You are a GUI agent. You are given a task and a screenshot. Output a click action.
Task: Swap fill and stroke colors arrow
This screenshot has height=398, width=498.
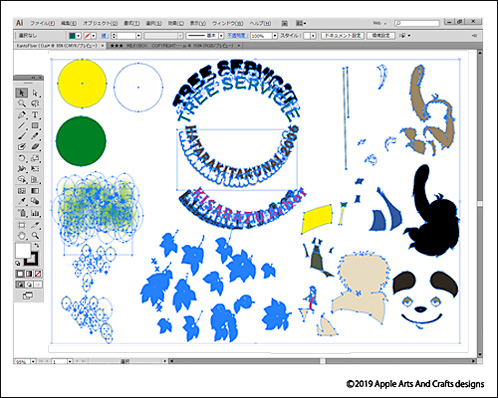click(x=36, y=245)
